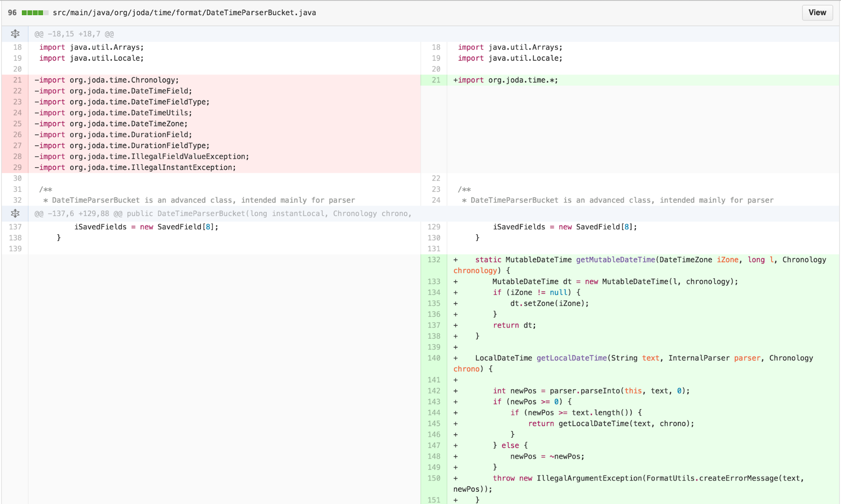Image resolution: width=841 pixels, height=504 pixels.
Task: Click the hunk header text "@@ -18,15 +18,7 @@"
Action: click(74, 34)
